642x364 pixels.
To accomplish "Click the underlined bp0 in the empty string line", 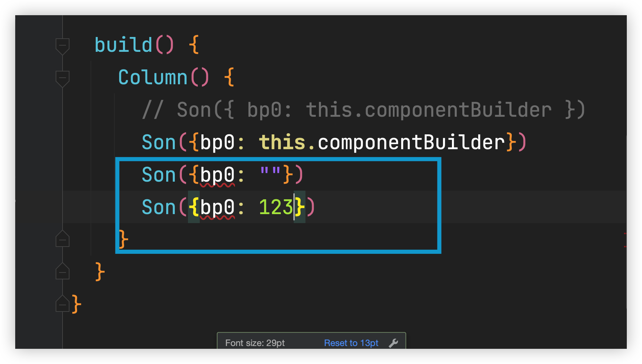I will [217, 175].
